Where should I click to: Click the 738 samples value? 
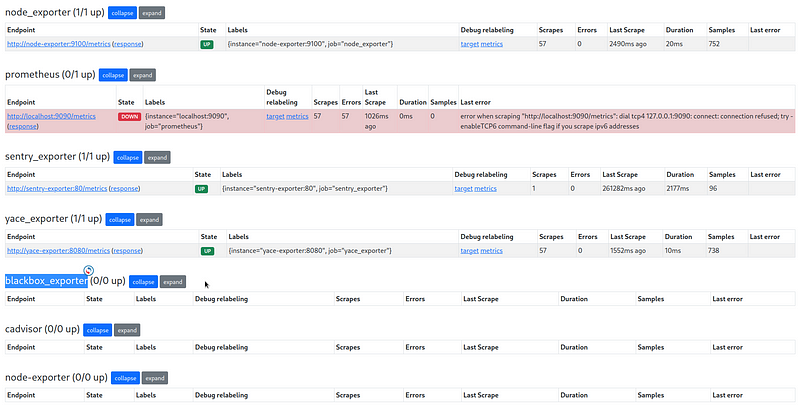713,251
